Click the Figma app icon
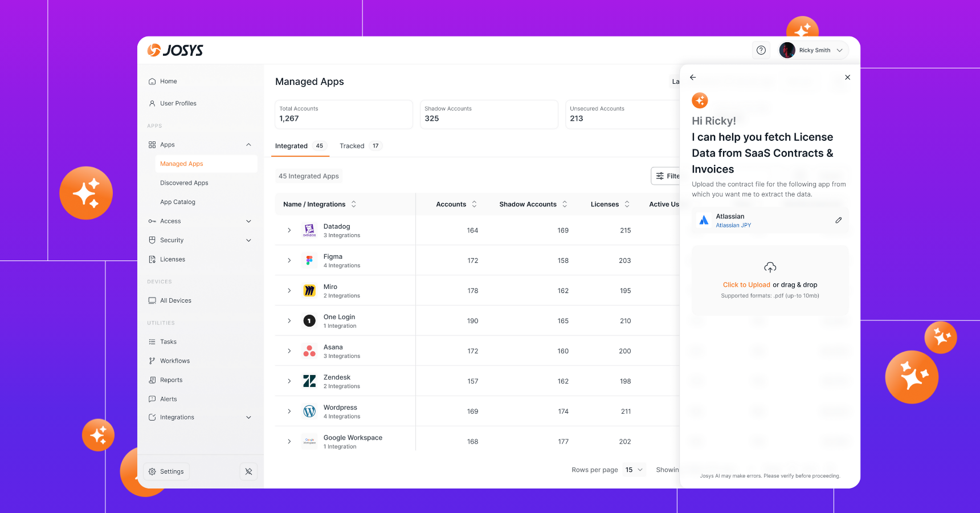Viewport: 980px width, 513px height. [x=309, y=260]
